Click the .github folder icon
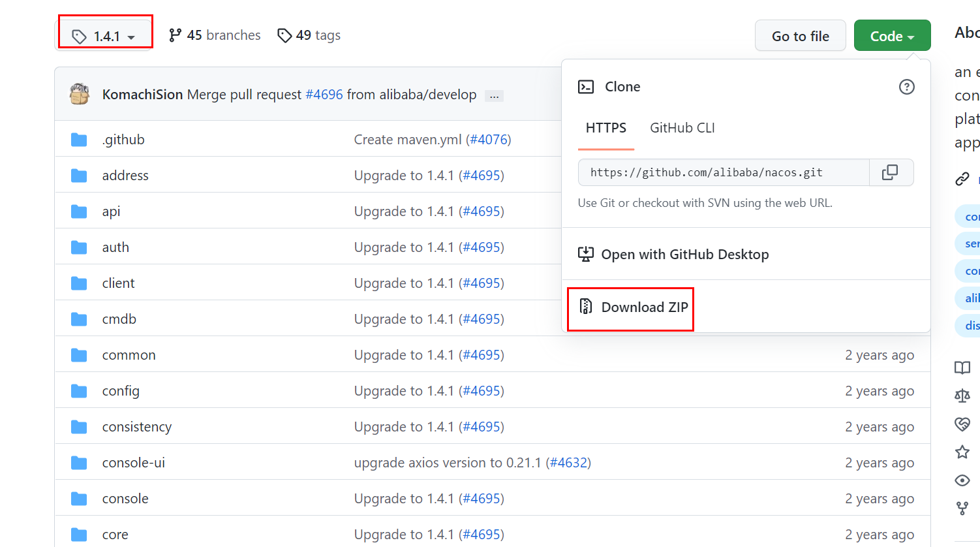 [x=79, y=140]
